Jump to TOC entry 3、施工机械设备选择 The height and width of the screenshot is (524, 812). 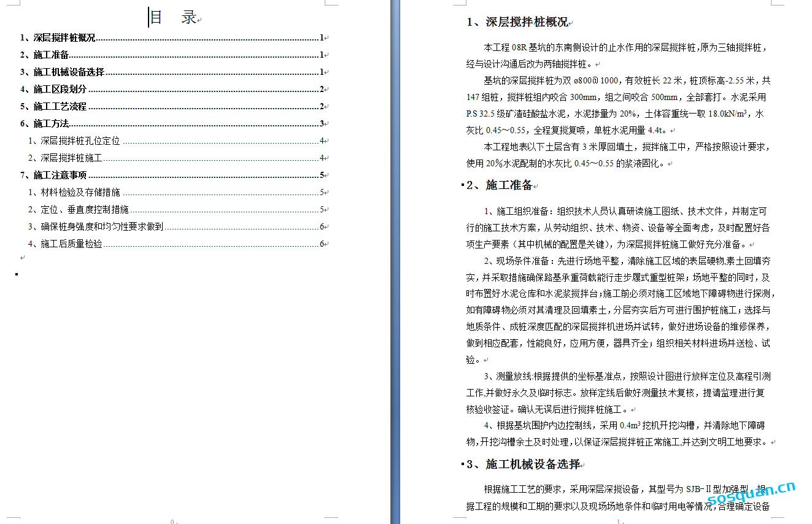[x=62, y=72]
